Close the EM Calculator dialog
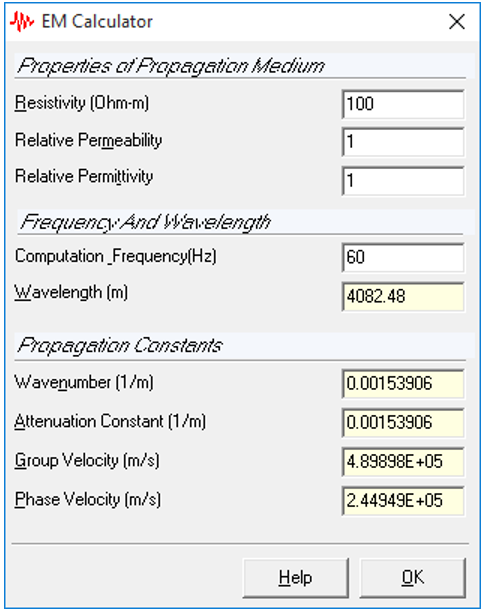The height and width of the screenshot is (612, 483). [x=456, y=21]
